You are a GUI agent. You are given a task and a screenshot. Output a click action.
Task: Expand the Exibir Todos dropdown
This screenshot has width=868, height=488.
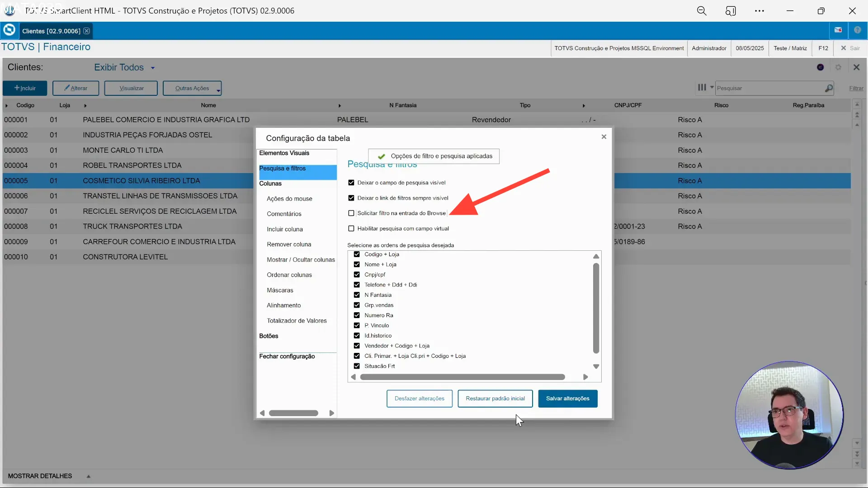(153, 68)
